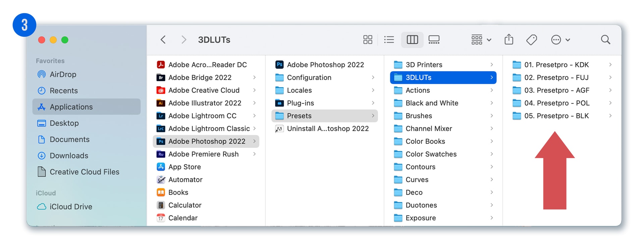Open Downloads in the sidebar
This screenshot has height=242, width=644.
click(87, 155)
